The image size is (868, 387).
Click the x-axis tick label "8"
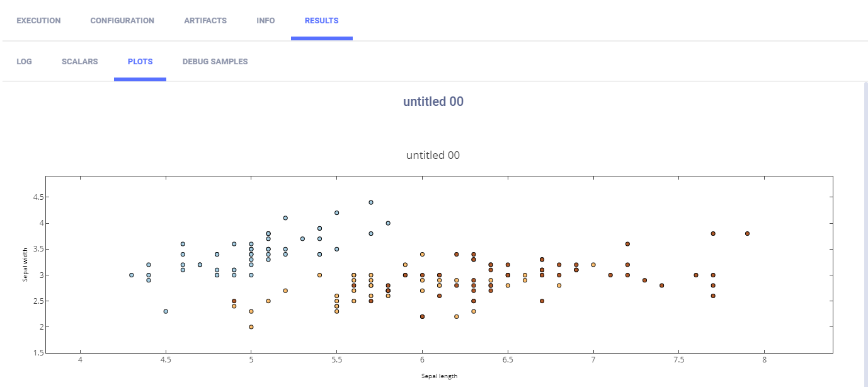764,361
